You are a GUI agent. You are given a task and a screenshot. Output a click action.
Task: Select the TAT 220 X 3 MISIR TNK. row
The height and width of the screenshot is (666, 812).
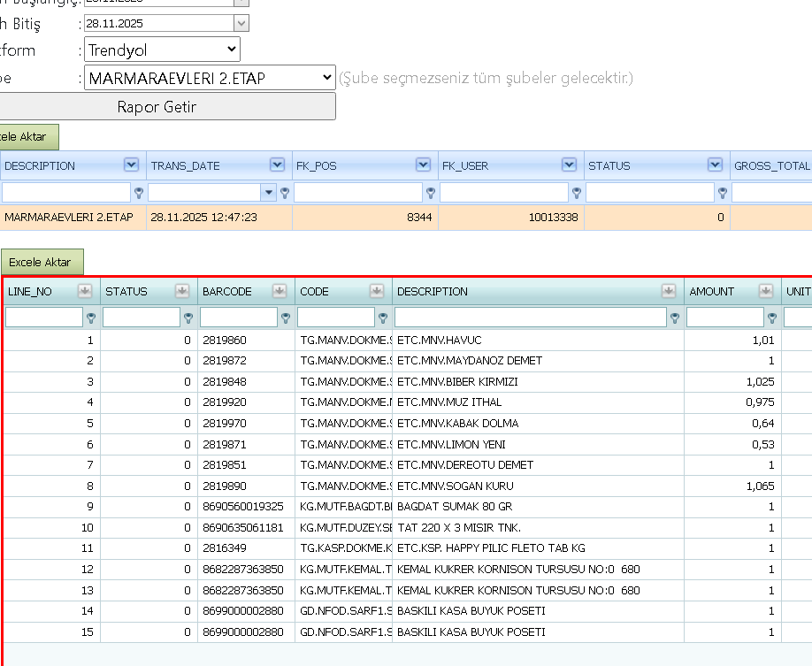(x=408, y=528)
